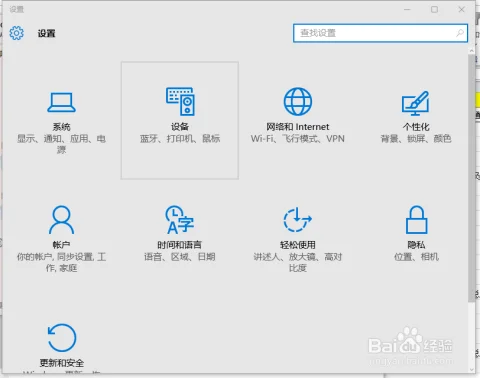Open the Network & Internet globe icon
The height and width of the screenshot is (378, 480).
pos(298,101)
